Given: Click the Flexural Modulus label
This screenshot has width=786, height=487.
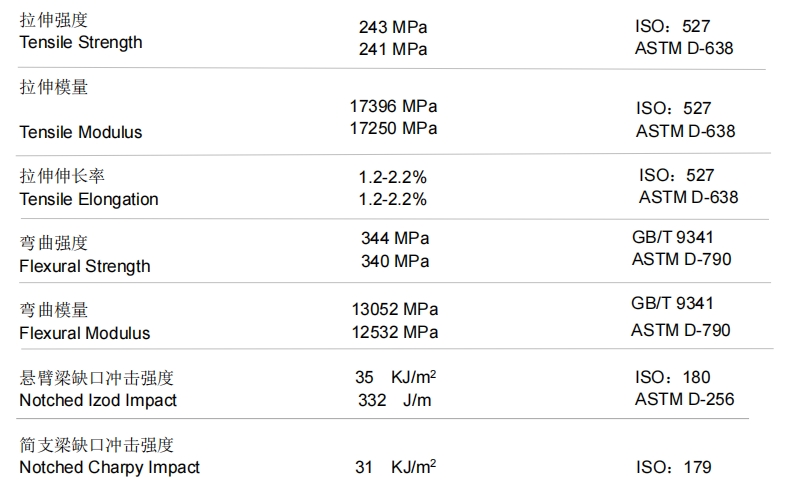Looking at the screenshot, I should [x=85, y=333].
